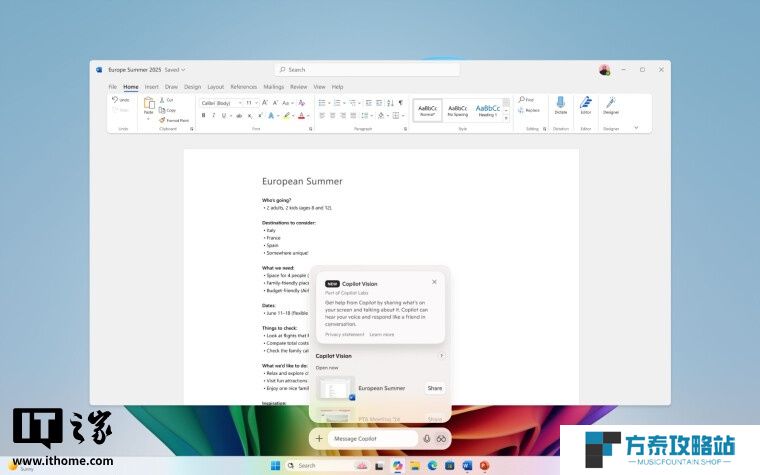Toggle Center paragraph alignment
The height and width of the screenshot is (475, 760).
pyautogui.click(x=332, y=115)
